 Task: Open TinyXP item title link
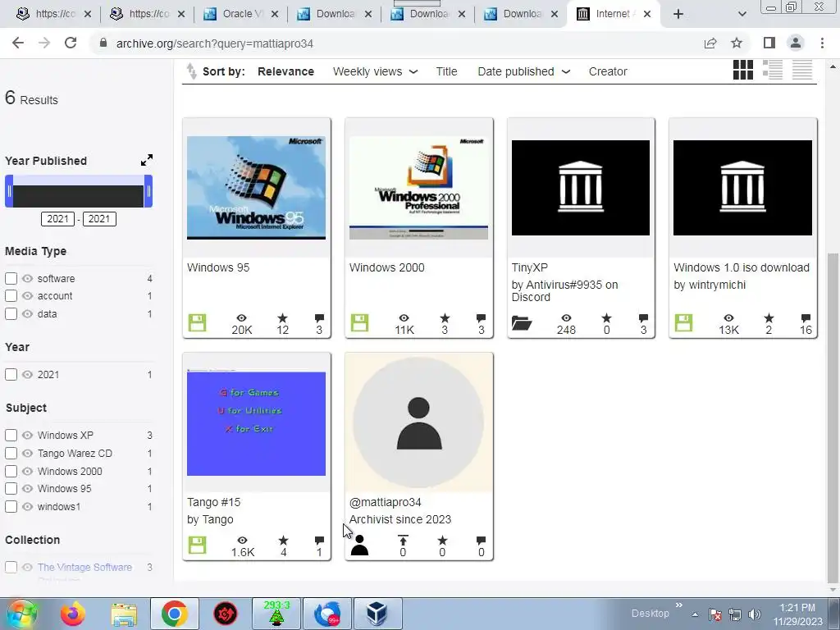coord(529,267)
